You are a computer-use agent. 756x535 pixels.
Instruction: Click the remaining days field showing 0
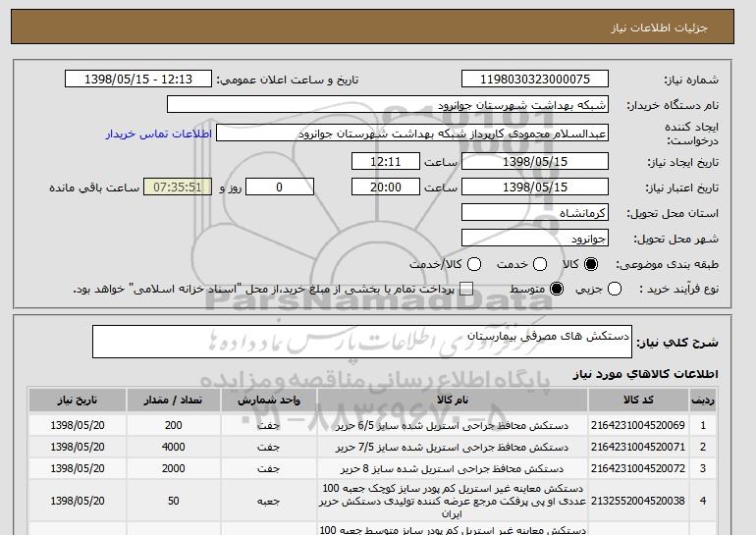point(280,187)
